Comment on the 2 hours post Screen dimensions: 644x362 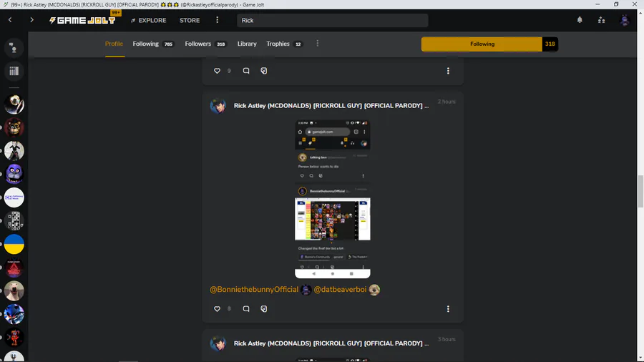point(246,308)
